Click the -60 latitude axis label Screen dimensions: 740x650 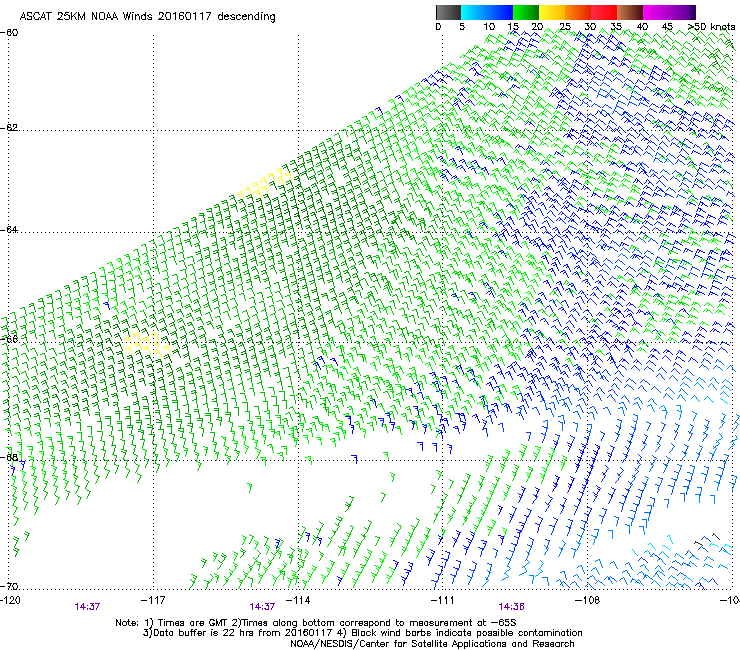point(9,33)
